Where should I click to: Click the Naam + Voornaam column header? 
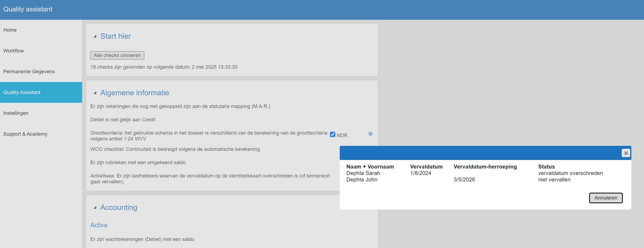370,167
